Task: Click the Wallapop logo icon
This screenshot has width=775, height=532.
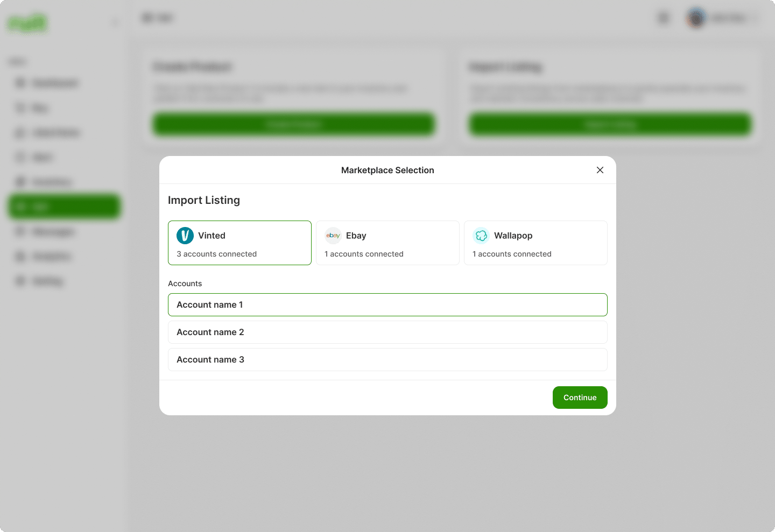Action: (x=481, y=236)
